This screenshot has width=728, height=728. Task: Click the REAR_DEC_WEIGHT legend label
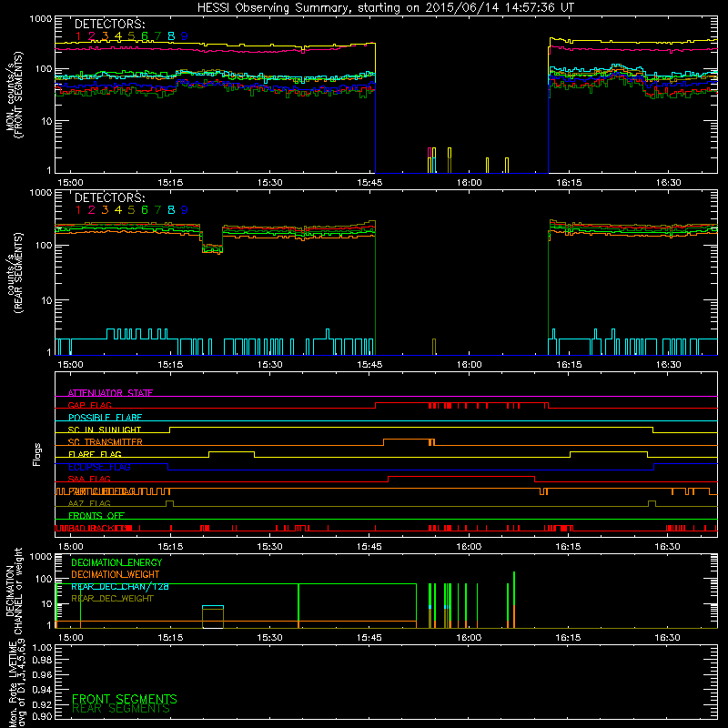(112, 599)
